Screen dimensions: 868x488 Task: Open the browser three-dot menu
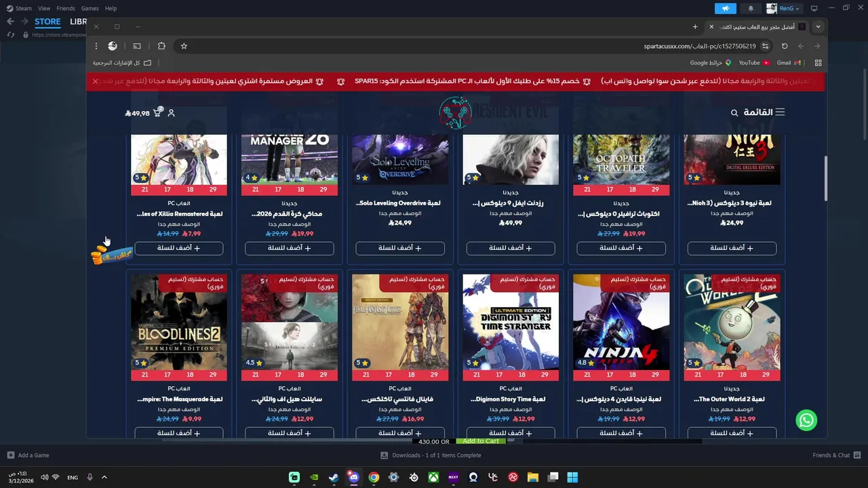coord(96,46)
